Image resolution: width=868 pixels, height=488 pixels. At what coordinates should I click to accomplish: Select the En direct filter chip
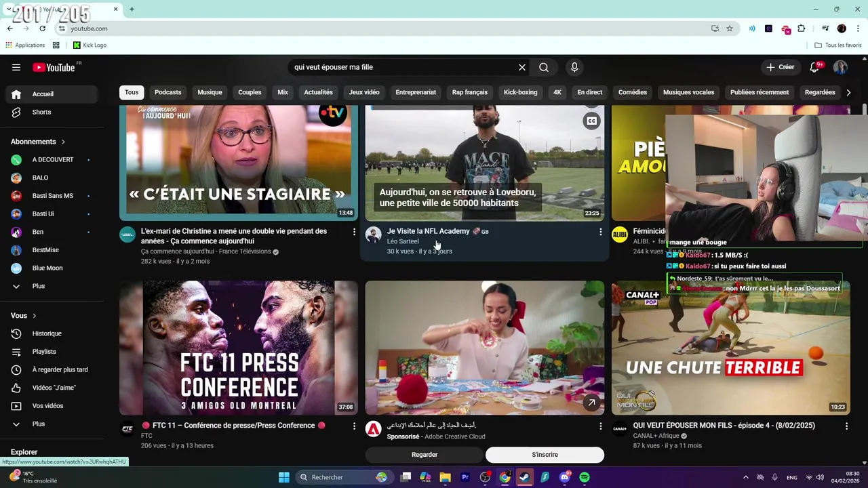click(590, 92)
